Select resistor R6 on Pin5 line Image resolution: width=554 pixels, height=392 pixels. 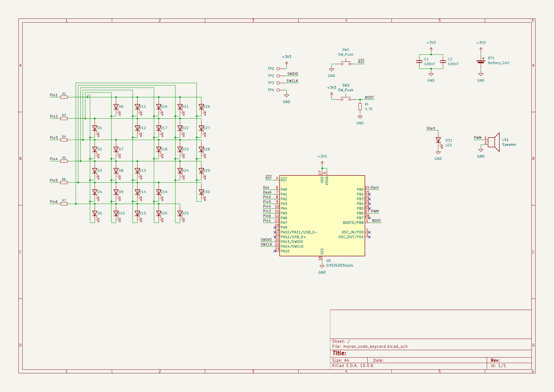64,182
